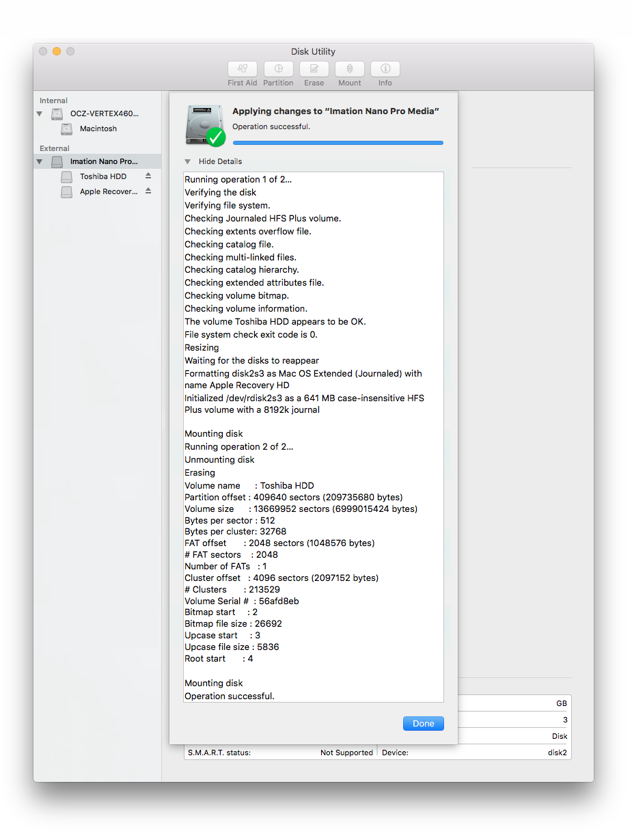Select Apple Recovery in sidebar

pos(109,191)
